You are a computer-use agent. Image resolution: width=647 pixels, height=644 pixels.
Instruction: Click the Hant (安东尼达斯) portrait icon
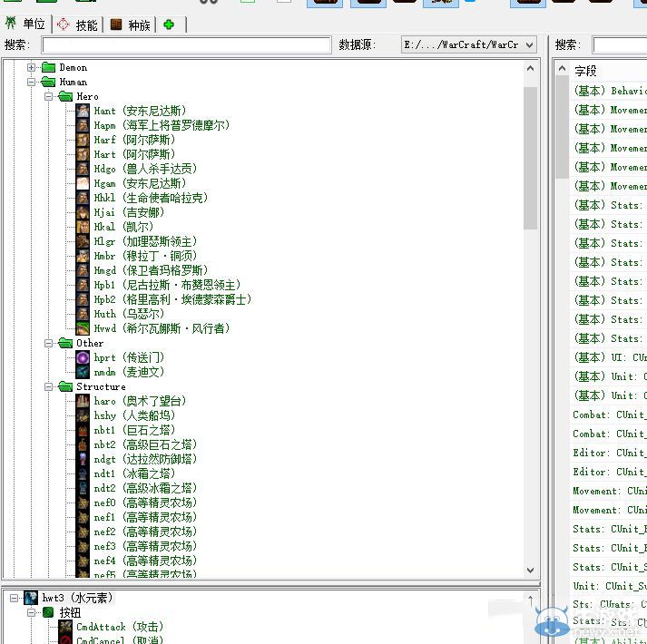(x=83, y=111)
